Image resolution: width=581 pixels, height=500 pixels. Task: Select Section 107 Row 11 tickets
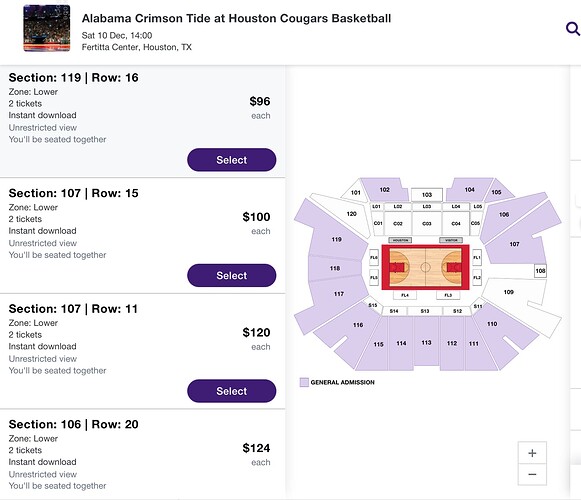(232, 391)
